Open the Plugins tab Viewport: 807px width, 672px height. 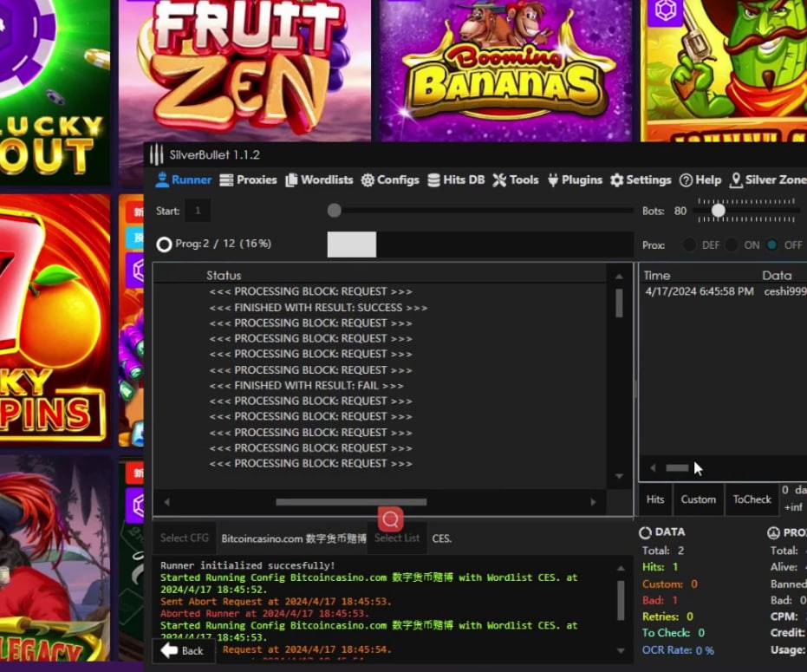coord(575,179)
